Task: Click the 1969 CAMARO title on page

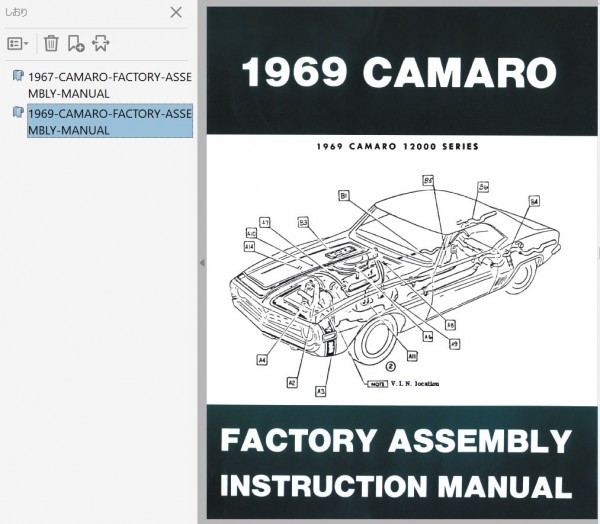Action: (x=399, y=72)
